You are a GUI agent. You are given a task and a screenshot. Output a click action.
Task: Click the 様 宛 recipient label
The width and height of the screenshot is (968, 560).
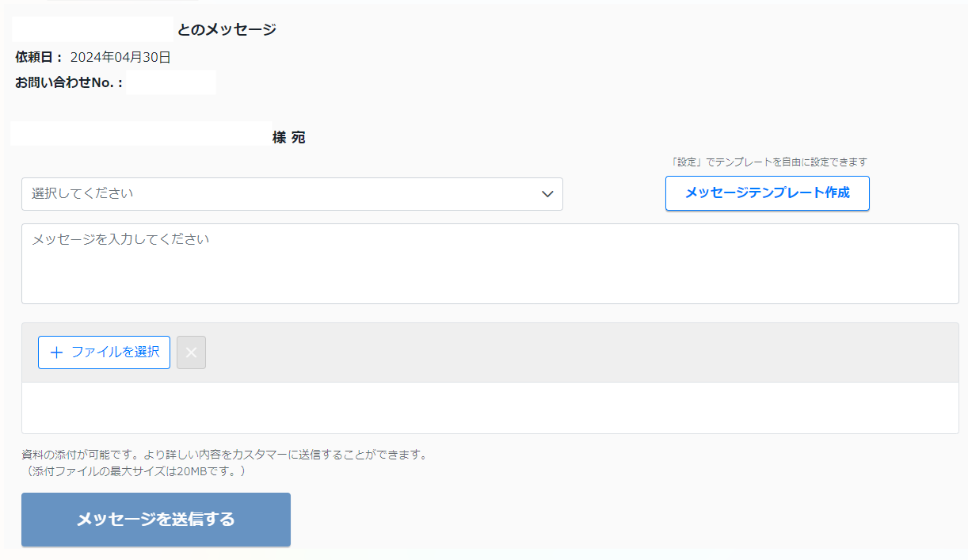tap(288, 138)
